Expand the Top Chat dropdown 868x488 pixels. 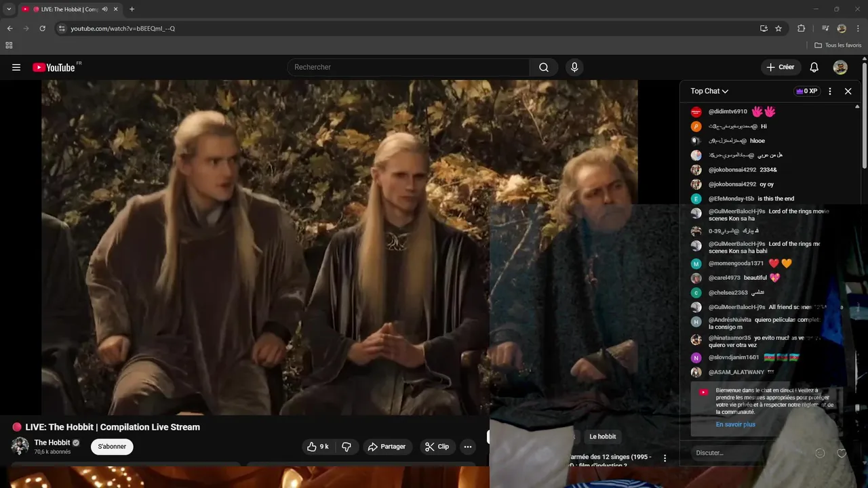coord(709,91)
